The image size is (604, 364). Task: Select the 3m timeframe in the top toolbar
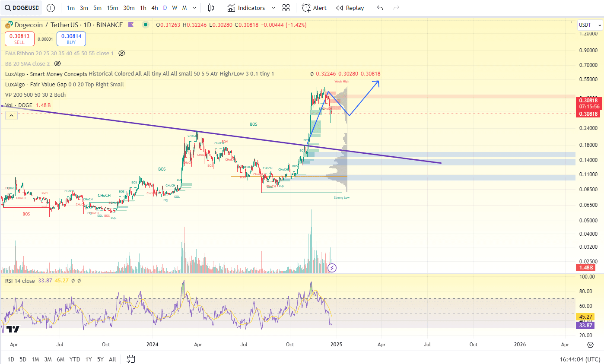point(84,8)
